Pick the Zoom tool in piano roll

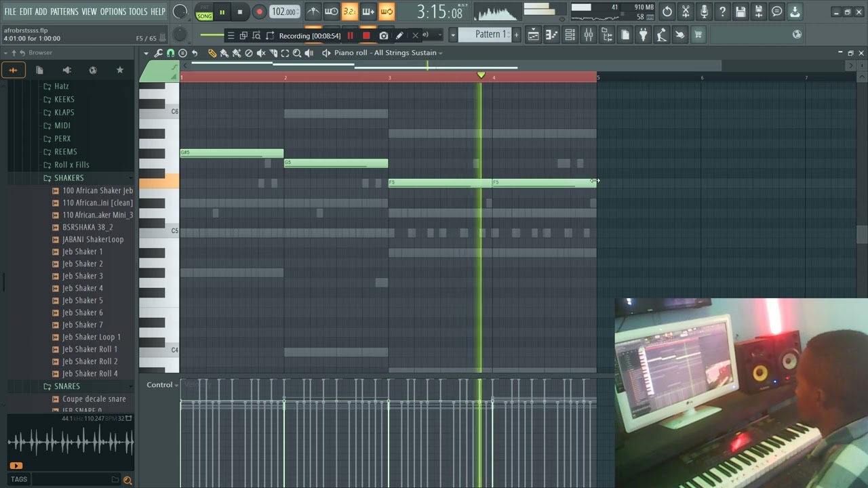pos(297,53)
